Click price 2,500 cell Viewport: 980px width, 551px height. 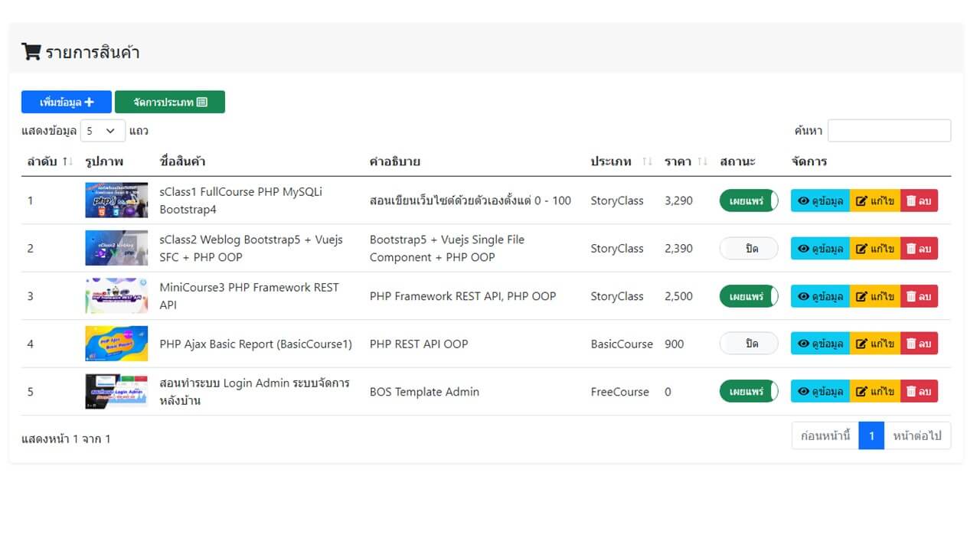coord(678,296)
